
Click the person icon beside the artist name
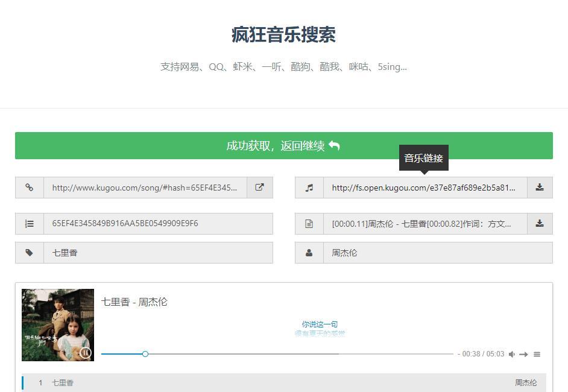[309, 253]
